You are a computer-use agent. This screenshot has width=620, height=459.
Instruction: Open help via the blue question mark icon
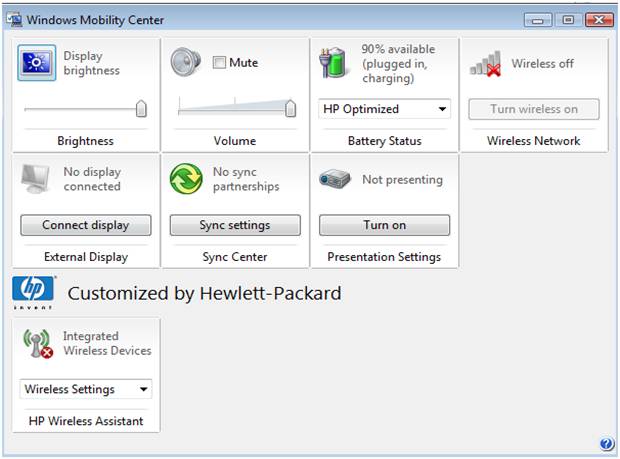(607, 444)
